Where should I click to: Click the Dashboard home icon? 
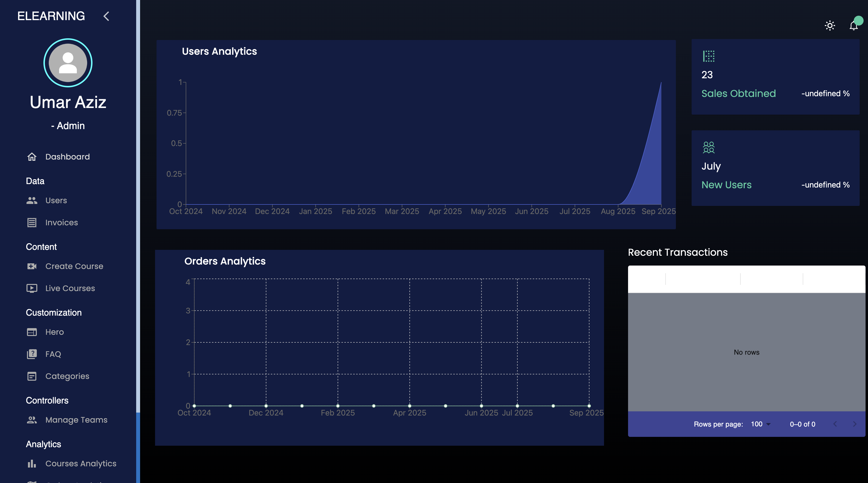(x=32, y=157)
